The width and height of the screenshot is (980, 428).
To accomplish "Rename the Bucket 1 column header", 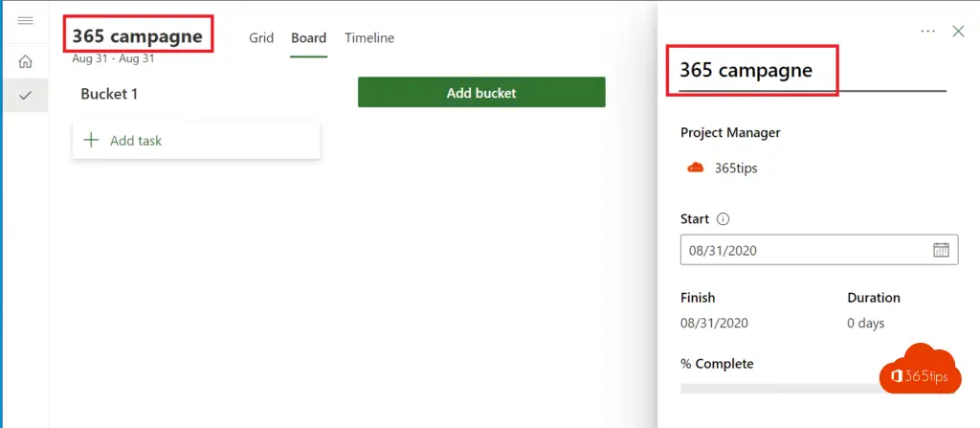I will point(109,94).
